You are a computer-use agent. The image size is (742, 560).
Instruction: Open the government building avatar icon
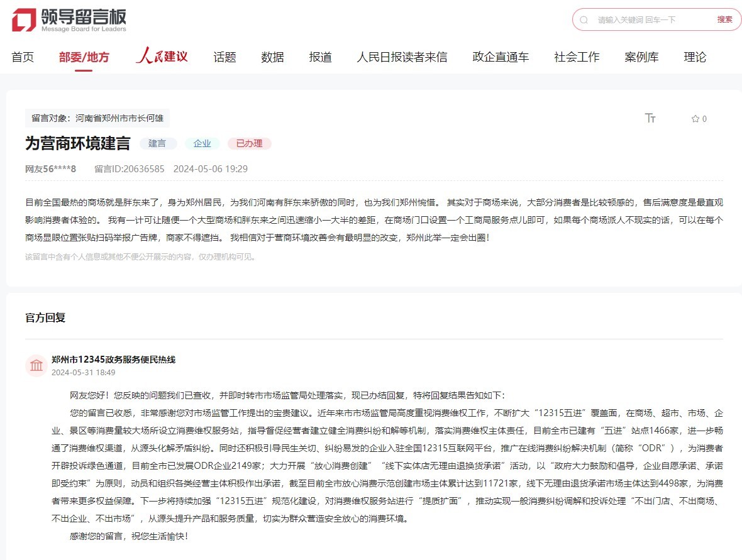pyautogui.click(x=36, y=366)
